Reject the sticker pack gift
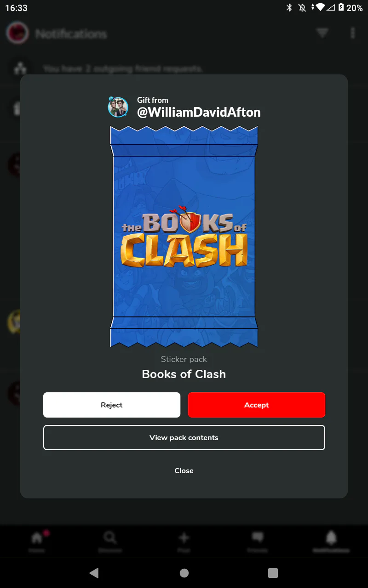Screen dimensions: 368x588 point(112,405)
